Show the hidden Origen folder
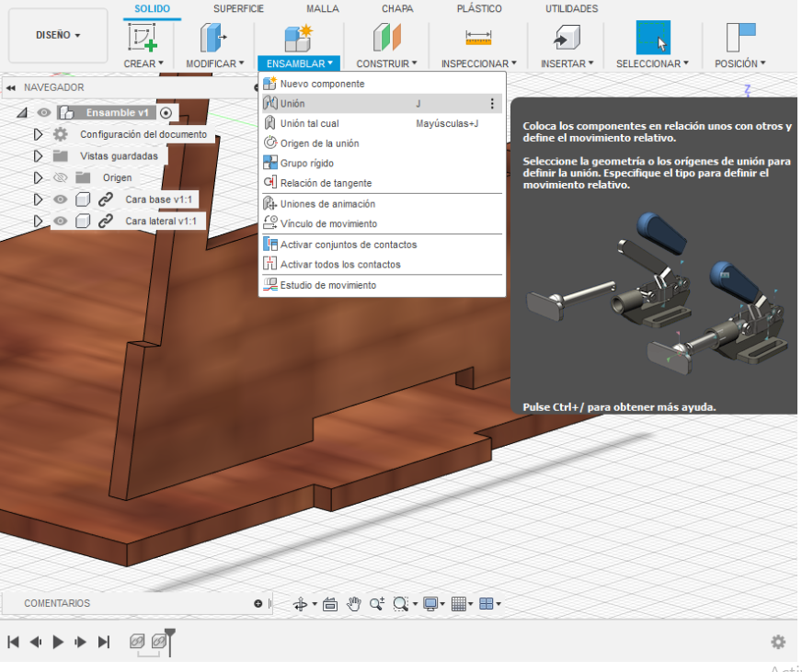Viewport: 802px width, 672px height. [x=61, y=178]
